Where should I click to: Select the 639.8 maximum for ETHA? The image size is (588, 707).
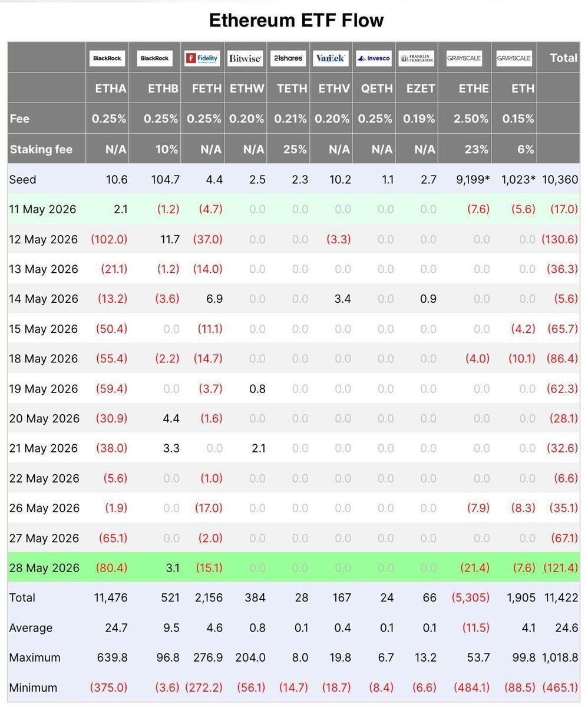(x=113, y=658)
